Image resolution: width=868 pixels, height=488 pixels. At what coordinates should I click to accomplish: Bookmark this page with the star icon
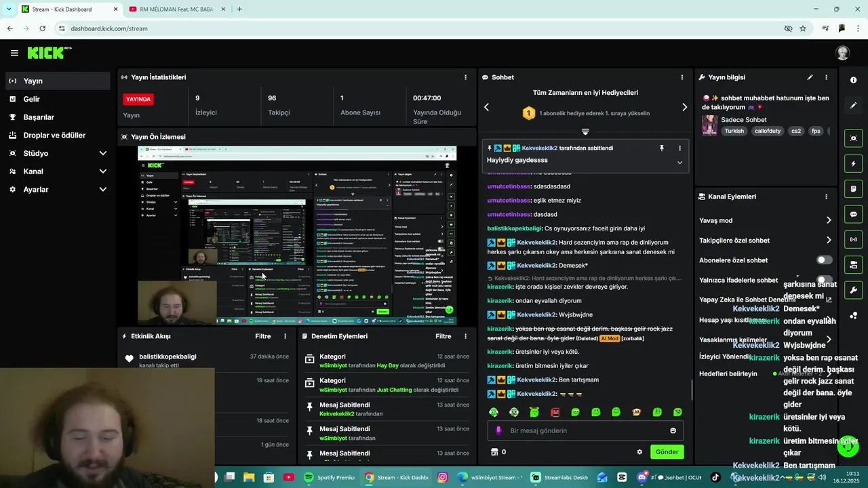click(803, 28)
